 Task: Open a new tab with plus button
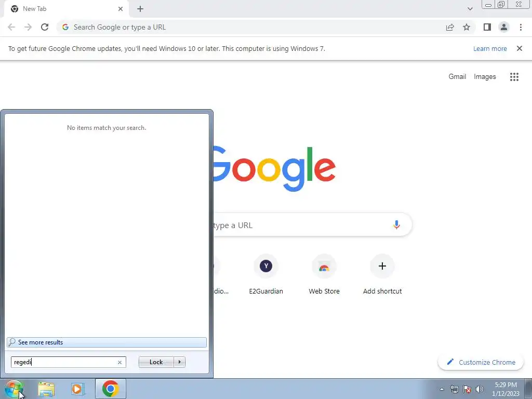[140, 9]
